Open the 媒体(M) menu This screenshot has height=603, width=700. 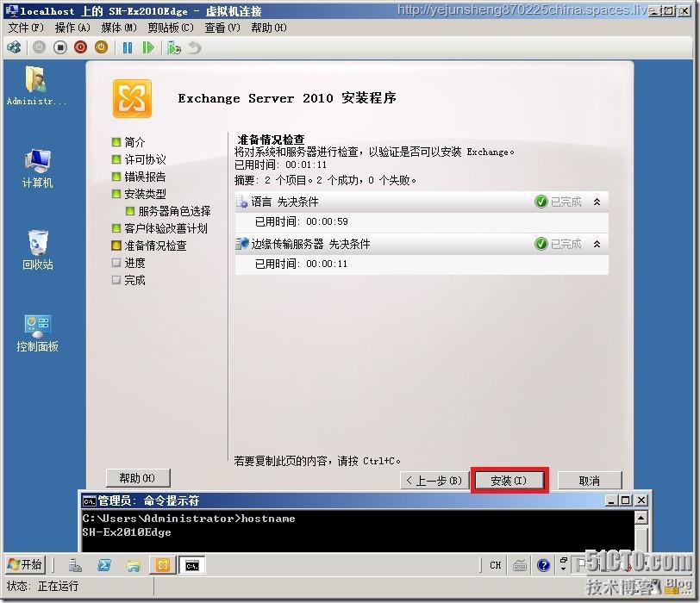coord(119,28)
